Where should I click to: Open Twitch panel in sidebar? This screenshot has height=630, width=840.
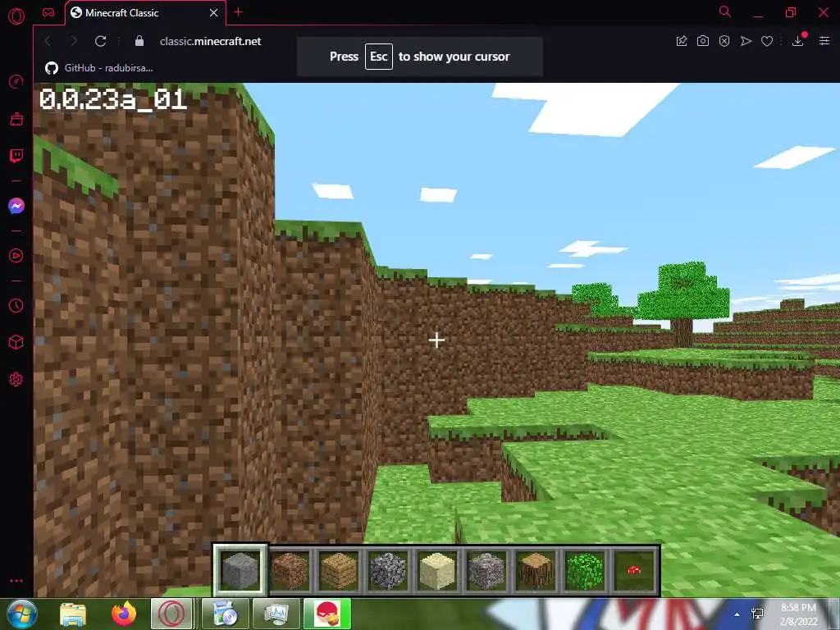(16, 156)
